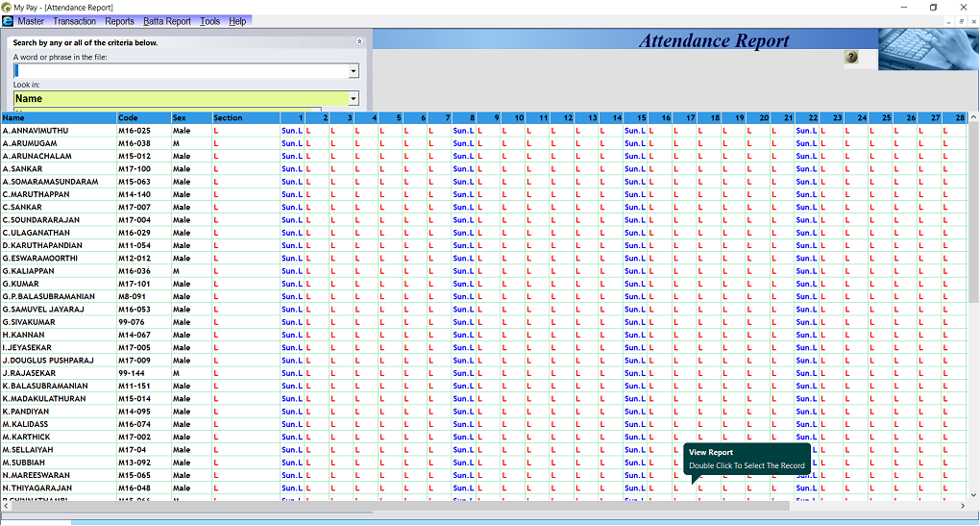Collapse the search criteria panel
Image resolution: width=980 pixels, height=526 pixels.
click(359, 42)
